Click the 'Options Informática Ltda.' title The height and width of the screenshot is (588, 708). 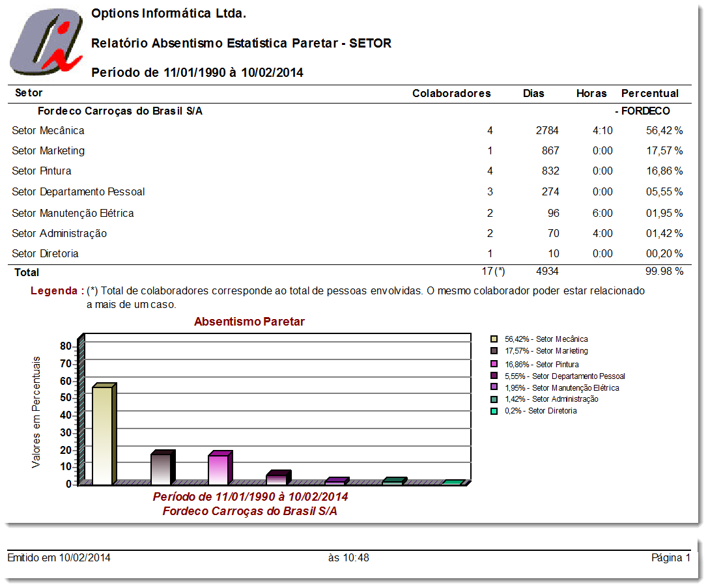[169, 14]
